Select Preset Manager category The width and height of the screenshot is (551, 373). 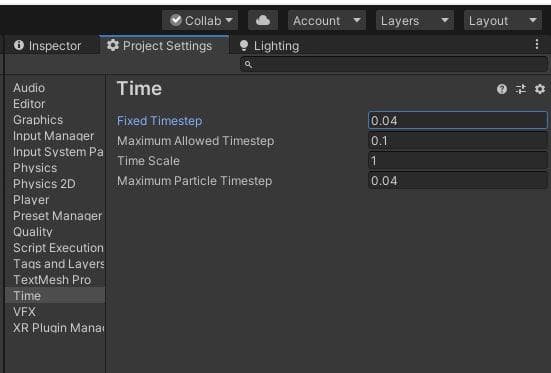(x=55, y=216)
